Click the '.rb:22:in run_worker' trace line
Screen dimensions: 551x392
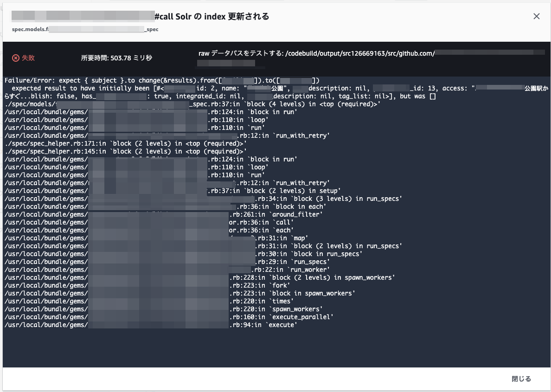pos(167,270)
